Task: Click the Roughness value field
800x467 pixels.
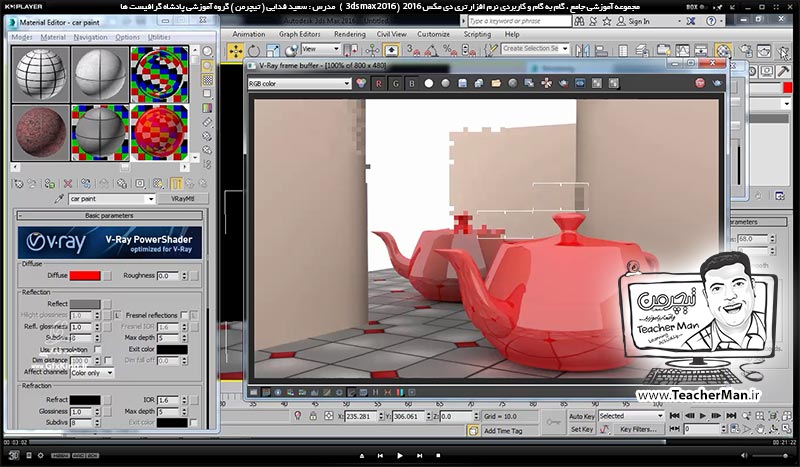Action: 168,276
